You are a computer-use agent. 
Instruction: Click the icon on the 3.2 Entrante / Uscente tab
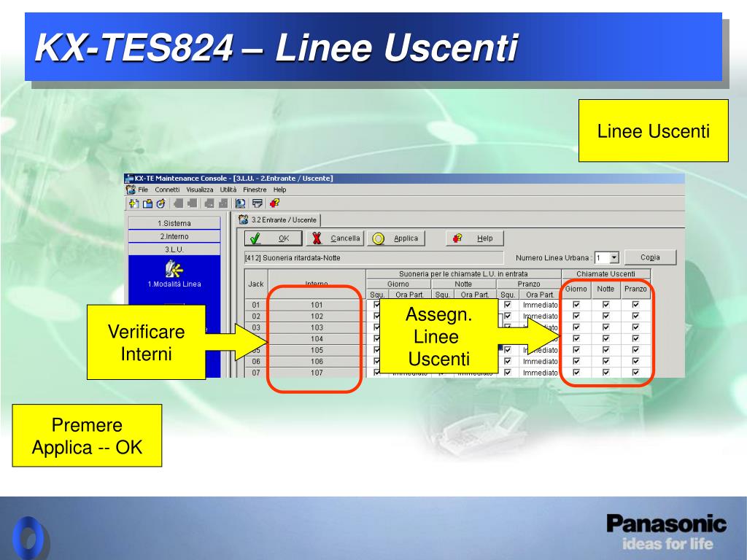tap(244, 219)
